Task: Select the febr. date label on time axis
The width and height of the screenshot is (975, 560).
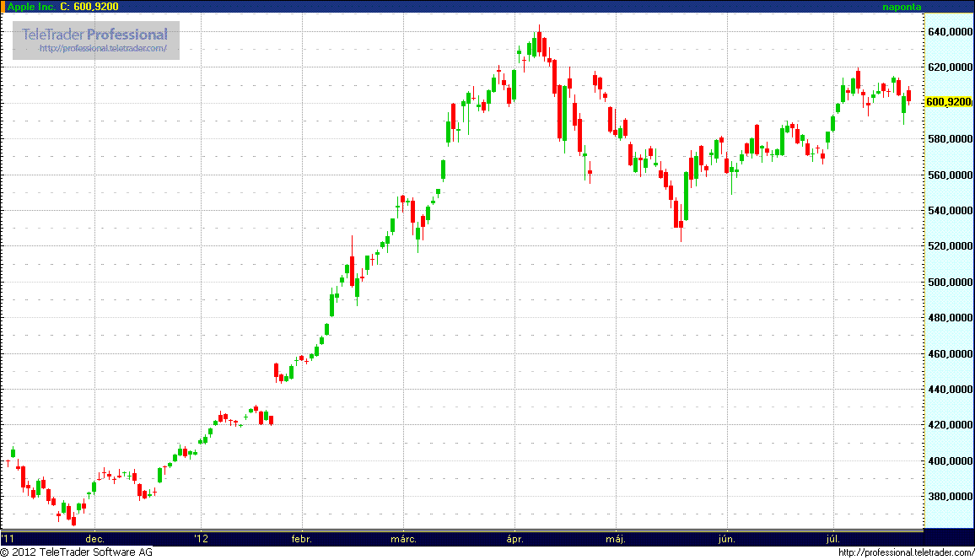Action: [301, 538]
